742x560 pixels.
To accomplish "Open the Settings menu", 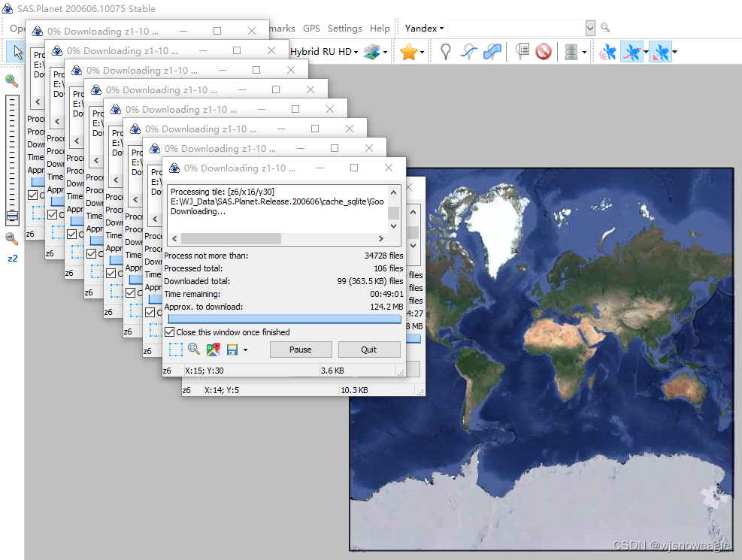I will tap(344, 29).
